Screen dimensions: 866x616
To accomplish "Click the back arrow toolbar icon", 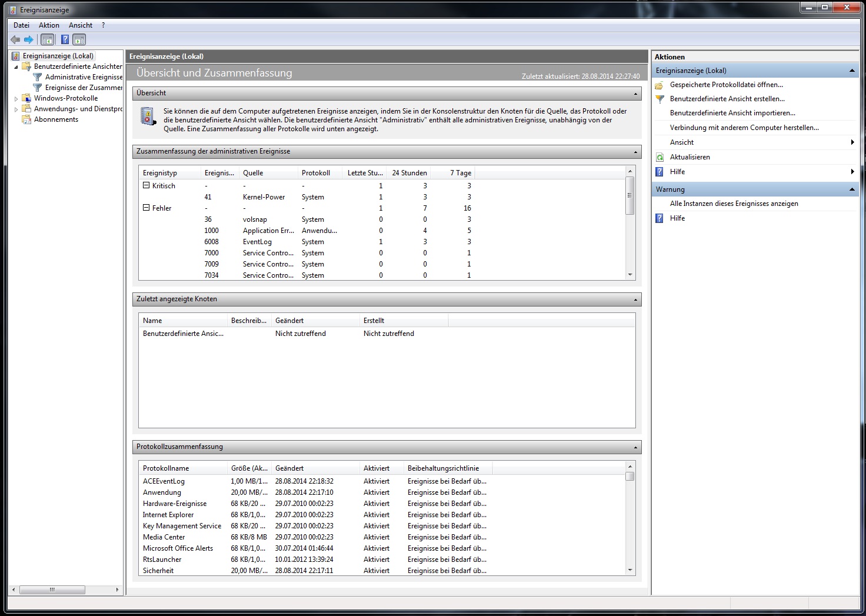I will click(x=15, y=40).
